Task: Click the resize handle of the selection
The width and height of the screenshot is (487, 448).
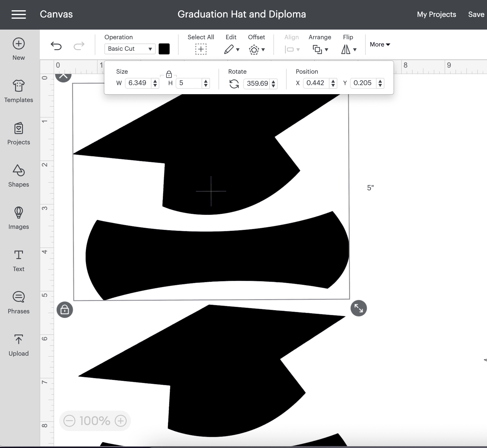Action: 359,308
